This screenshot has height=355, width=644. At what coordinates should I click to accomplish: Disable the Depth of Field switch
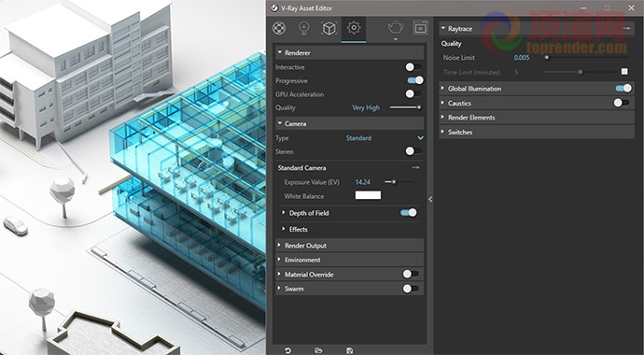click(x=409, y=212)
